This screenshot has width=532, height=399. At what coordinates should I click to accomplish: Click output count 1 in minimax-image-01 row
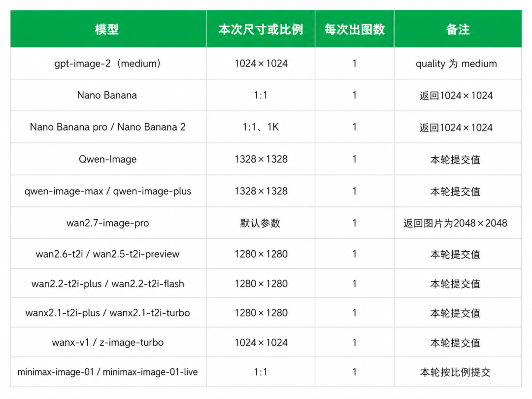pyautogui.click(x=354, y=372)
